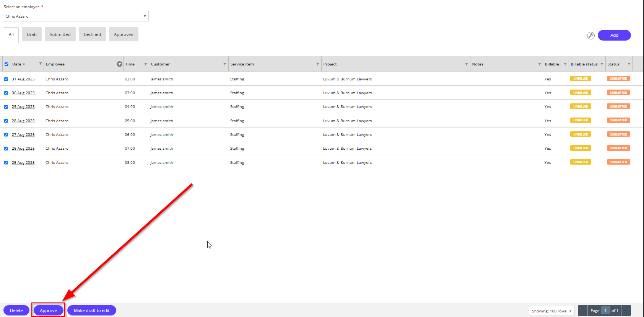Click the 08:00 time cell

(x=130, y=163)
